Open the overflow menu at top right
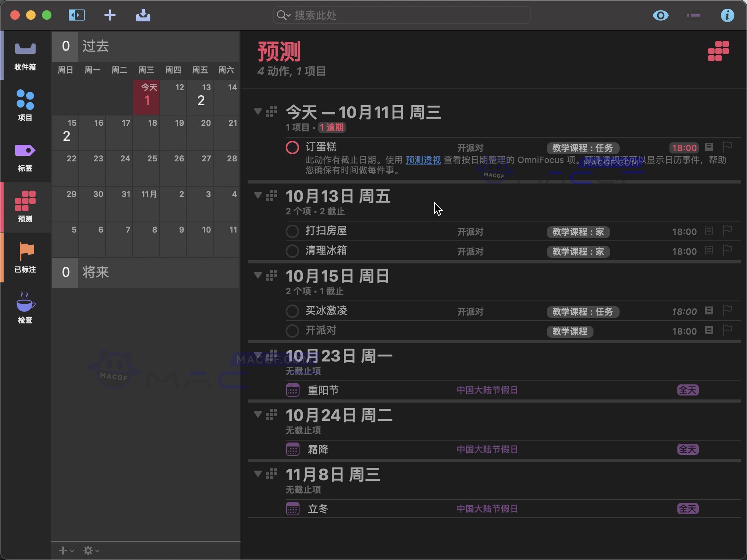 click(694, 15)
